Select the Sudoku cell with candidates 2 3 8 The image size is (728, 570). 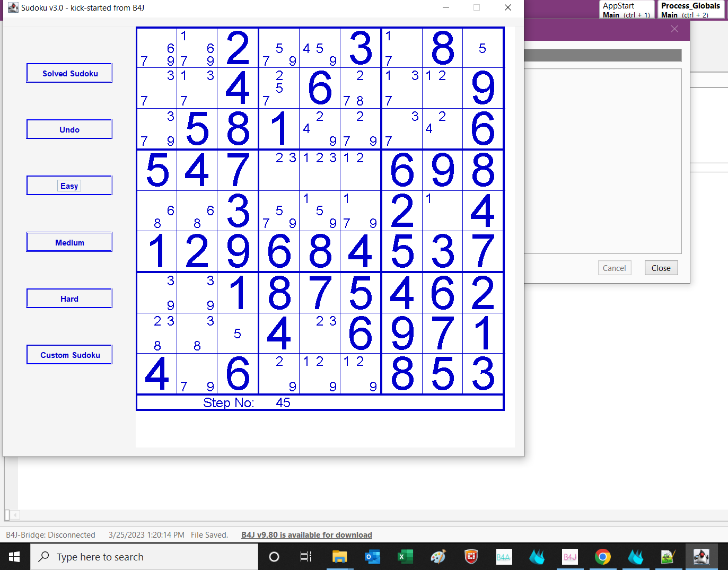click(x=157, y=333)
